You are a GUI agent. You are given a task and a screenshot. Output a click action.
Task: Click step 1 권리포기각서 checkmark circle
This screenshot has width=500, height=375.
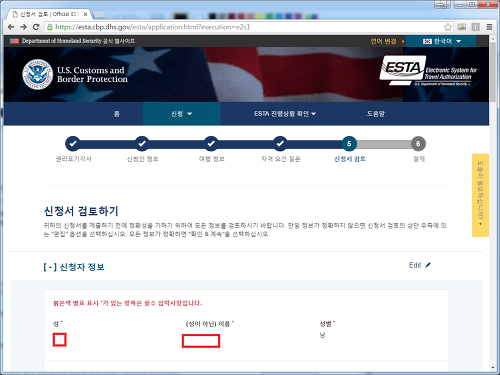(73, 144)
